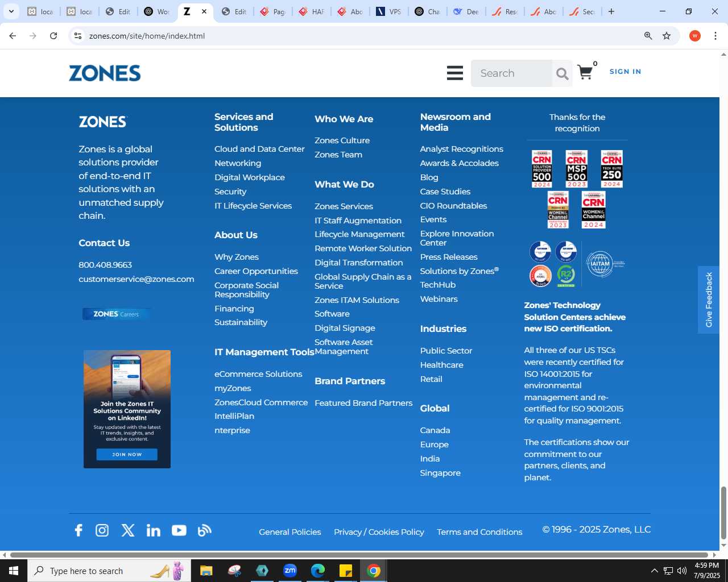
Task: Open Analyst Recognitions link
Action: tap(461, 149)
